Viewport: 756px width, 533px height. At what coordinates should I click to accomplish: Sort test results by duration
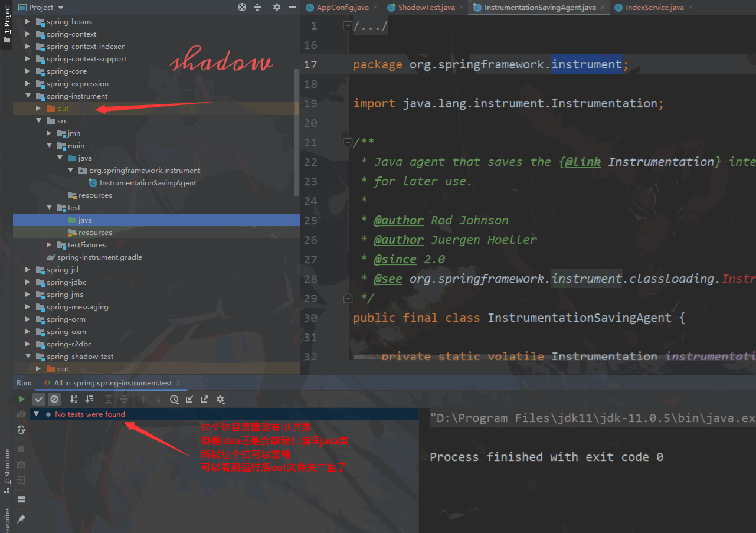pyautogui.click(x=89, y=400)
